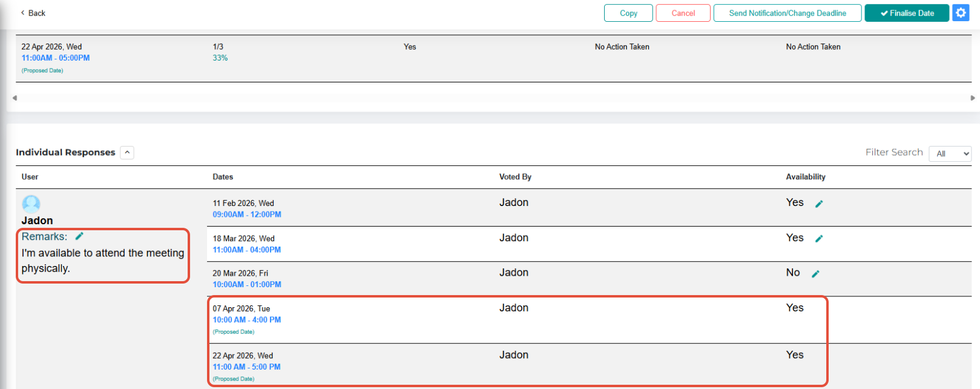The image size is (980, 389).
Task: Click the left scroll arrow
Action: pyautogui.click(x=15, y=98)
